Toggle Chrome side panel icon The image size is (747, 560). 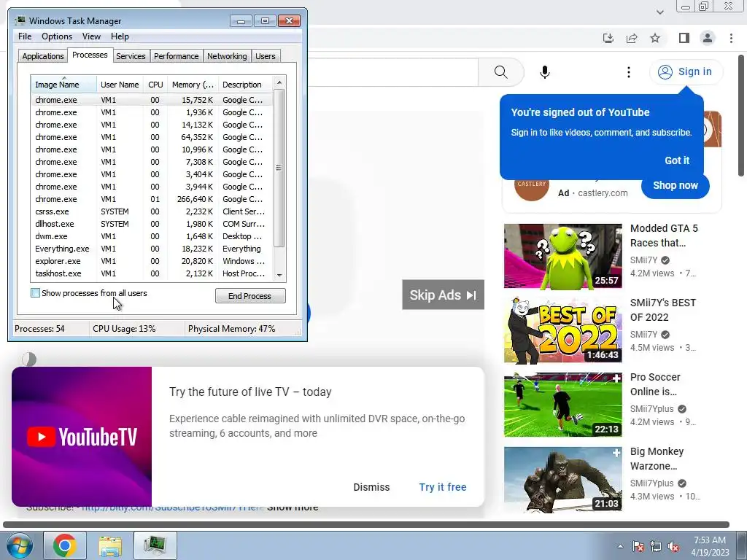click(x=684, y=38)
